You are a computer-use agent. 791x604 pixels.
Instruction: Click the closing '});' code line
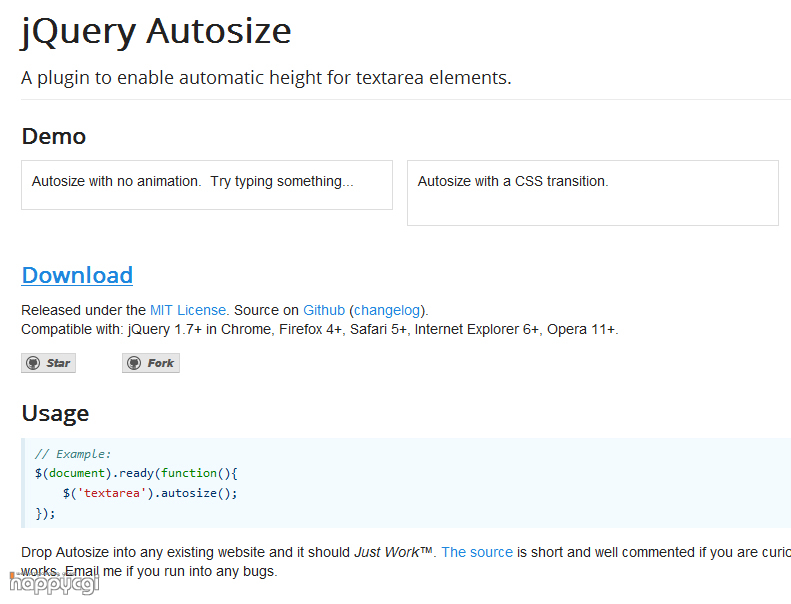(x=45, y=513)
